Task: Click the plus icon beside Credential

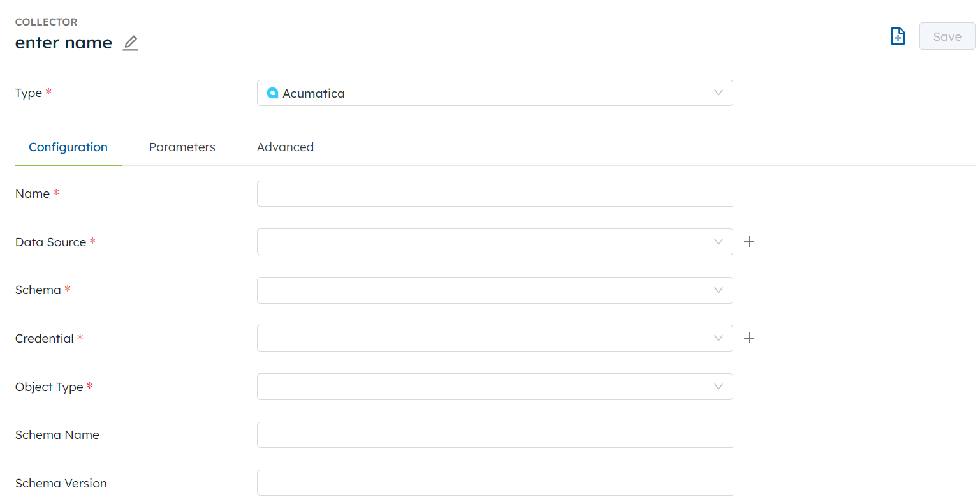Action: pyautogui.click(x=749, y=338)
